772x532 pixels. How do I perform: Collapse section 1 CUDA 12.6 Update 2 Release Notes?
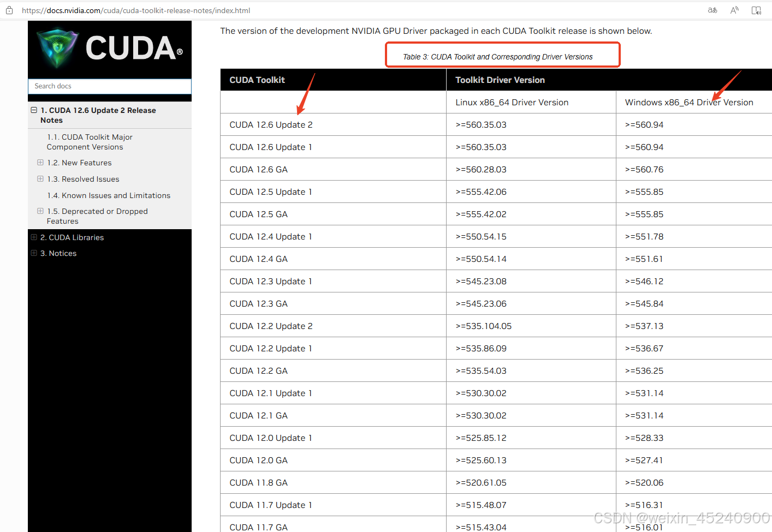click(x=34, y=110)
